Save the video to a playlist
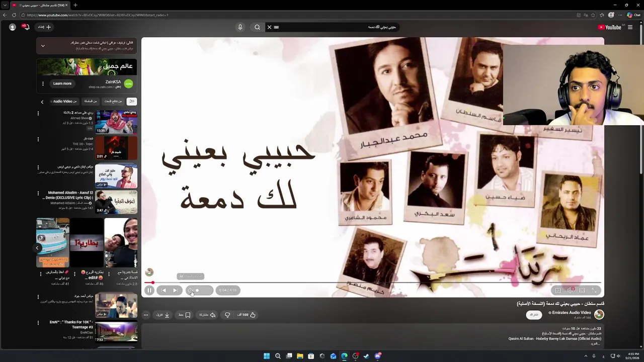This screenshot has height=362, width=644. [185, 315]
